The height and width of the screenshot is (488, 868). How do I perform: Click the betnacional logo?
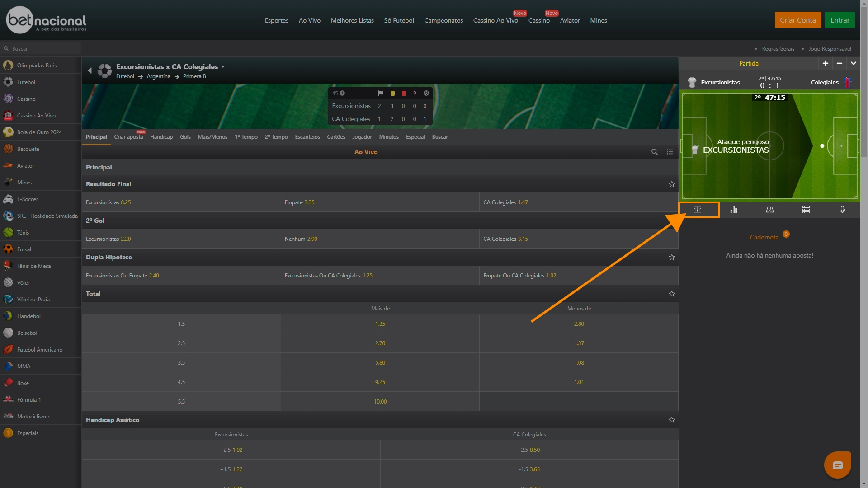point(46,20)
